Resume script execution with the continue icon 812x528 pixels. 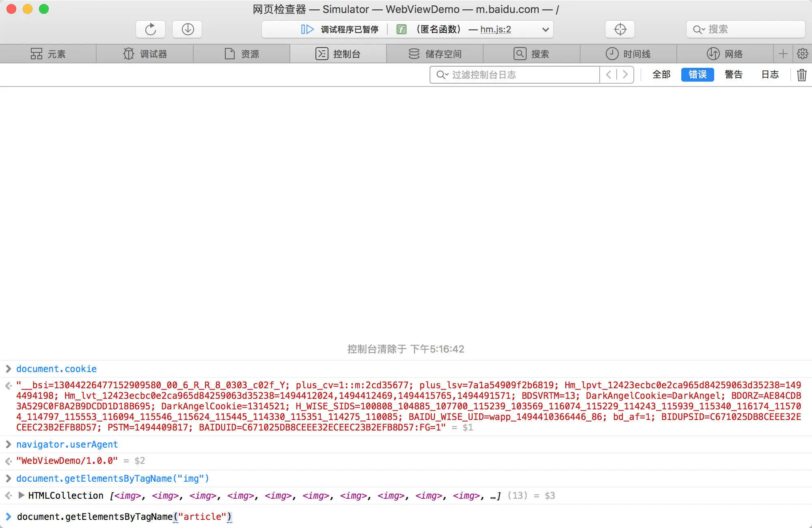tap(307, 29)
